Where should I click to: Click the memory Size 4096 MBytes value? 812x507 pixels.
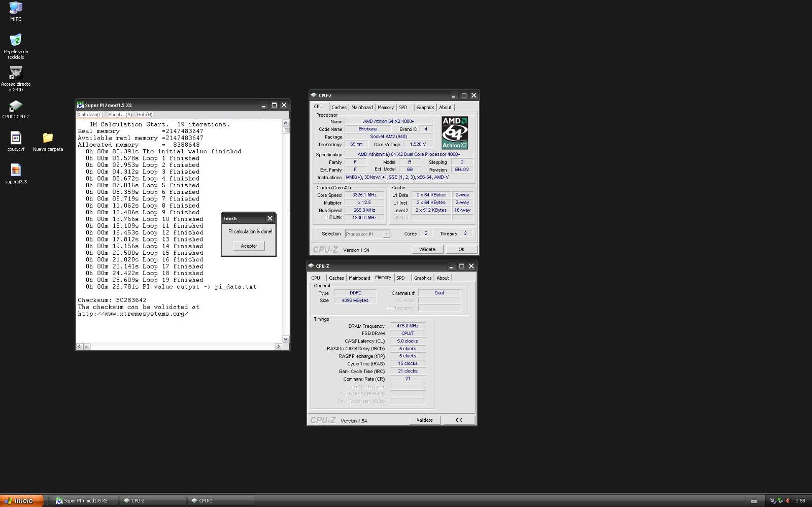tap(355, 300)
